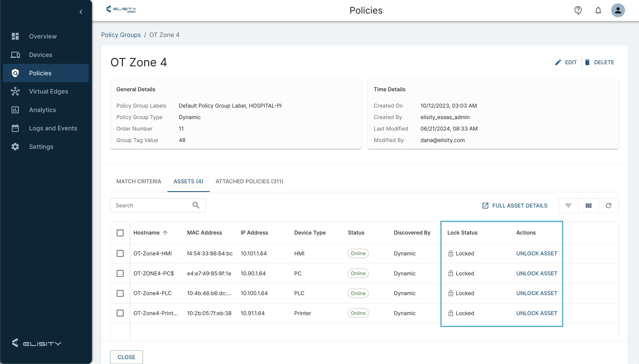Open the column chooser icon
Image resolution: width=639 pixels, height=364 pixels.
pyautogui.click(x=589, y=206)
